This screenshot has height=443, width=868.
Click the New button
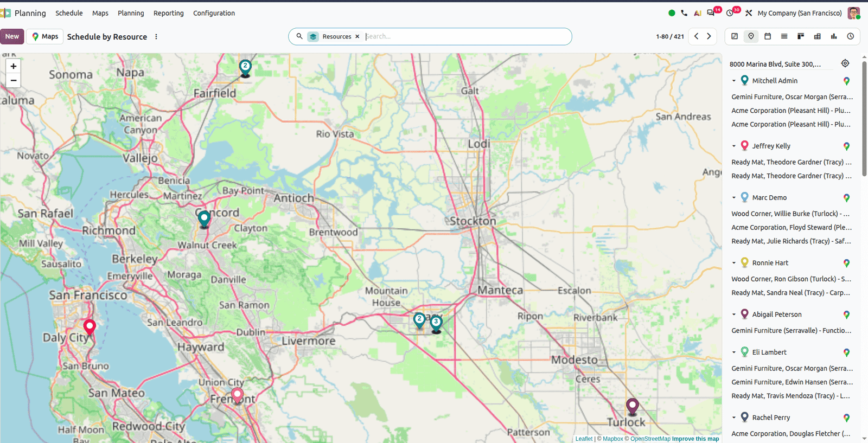click(x=12, y=36)
